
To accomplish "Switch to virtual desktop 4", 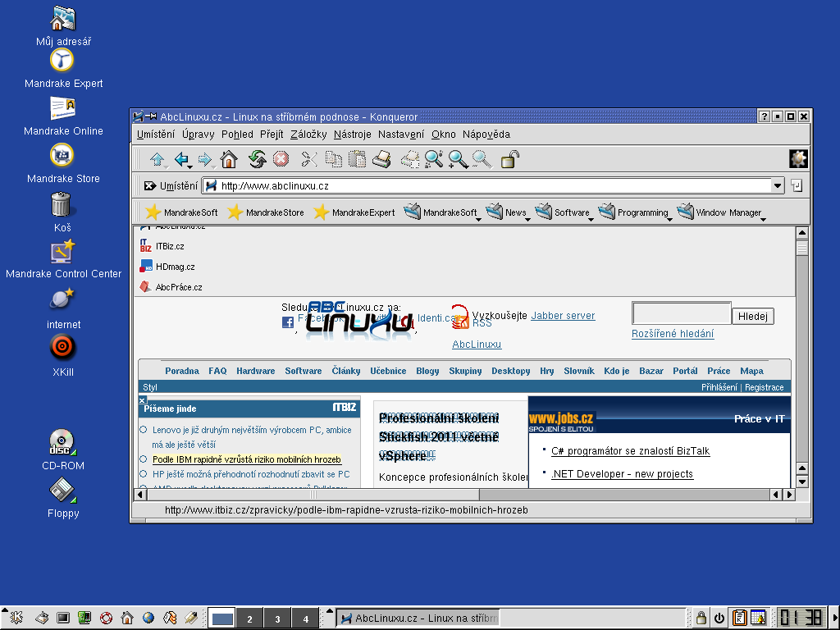I will coord(305,619).
